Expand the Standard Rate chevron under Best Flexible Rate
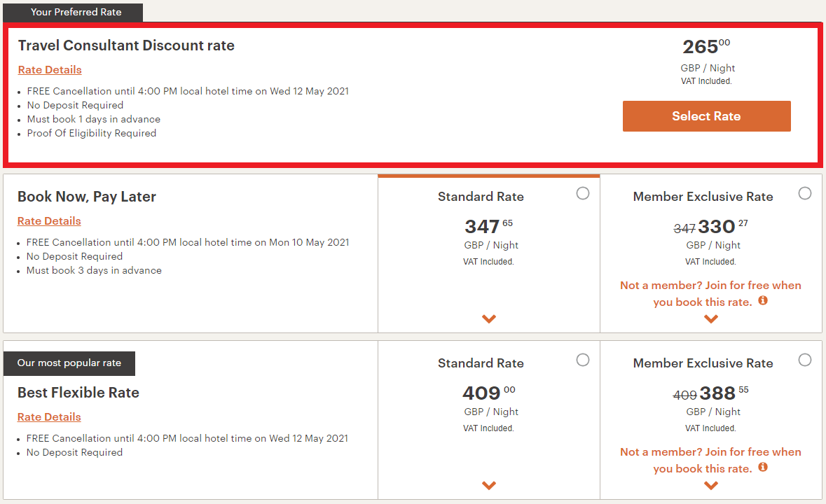826x504 pixels. [488, 485]
